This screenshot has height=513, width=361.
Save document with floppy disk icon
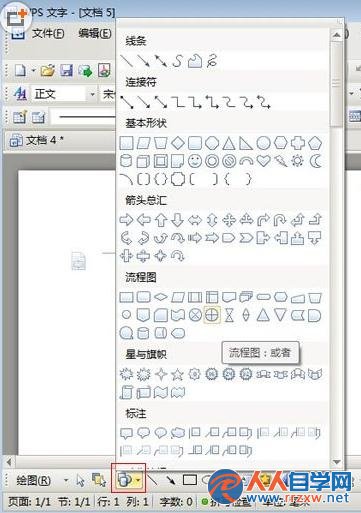click(x=66, y=71)
